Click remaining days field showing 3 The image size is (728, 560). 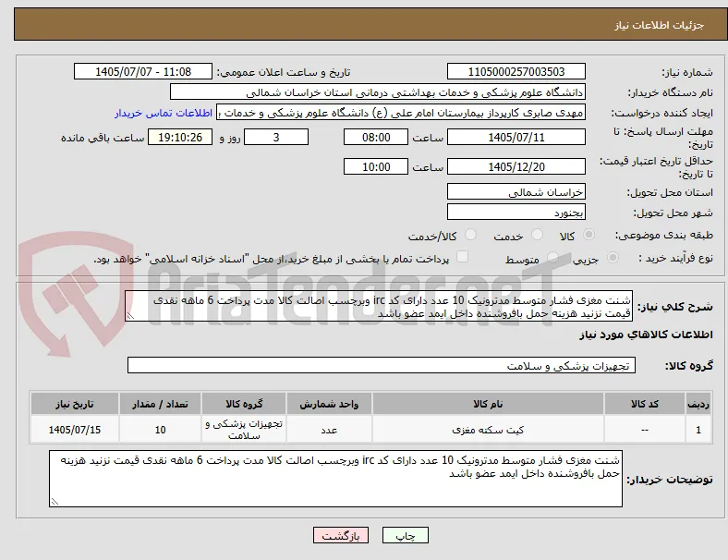(x=276, y=137)
